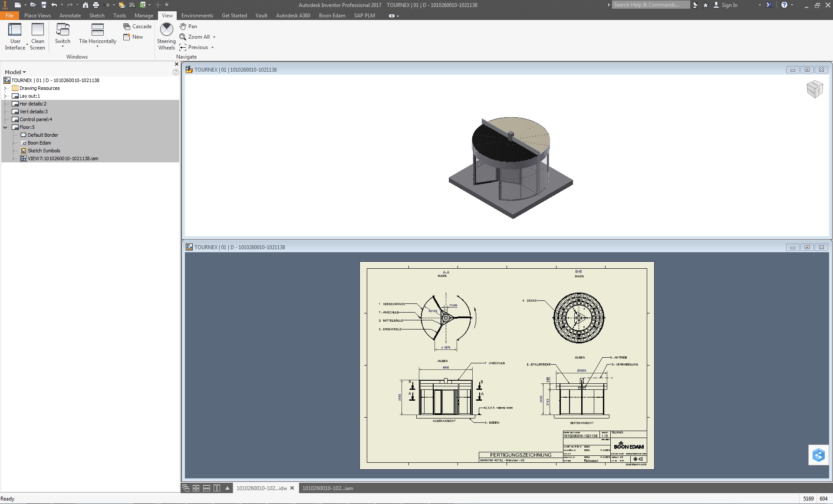Image resolution: width=833 pixels, height=504 pixels.
Task: Click the Search Help & Commands field
Action: (x=650, y=5)
